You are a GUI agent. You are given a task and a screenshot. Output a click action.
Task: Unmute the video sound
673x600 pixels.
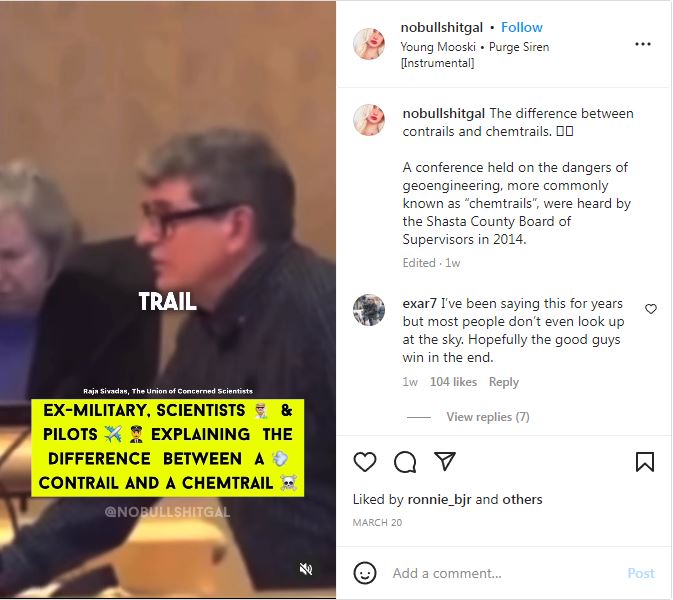(x=306, y=569)
